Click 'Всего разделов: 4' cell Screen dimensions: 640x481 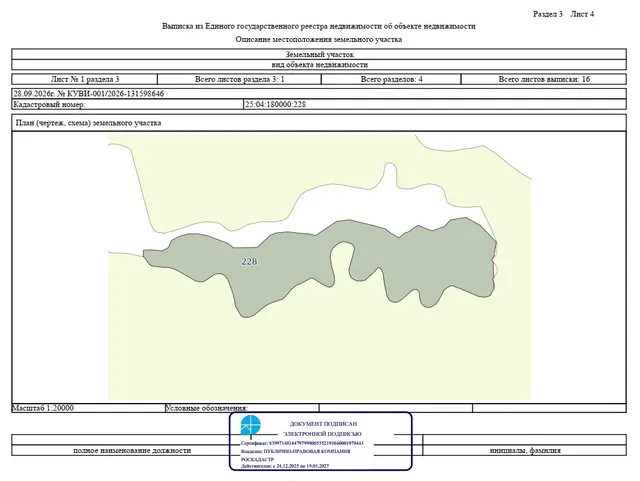click(391, 79)
